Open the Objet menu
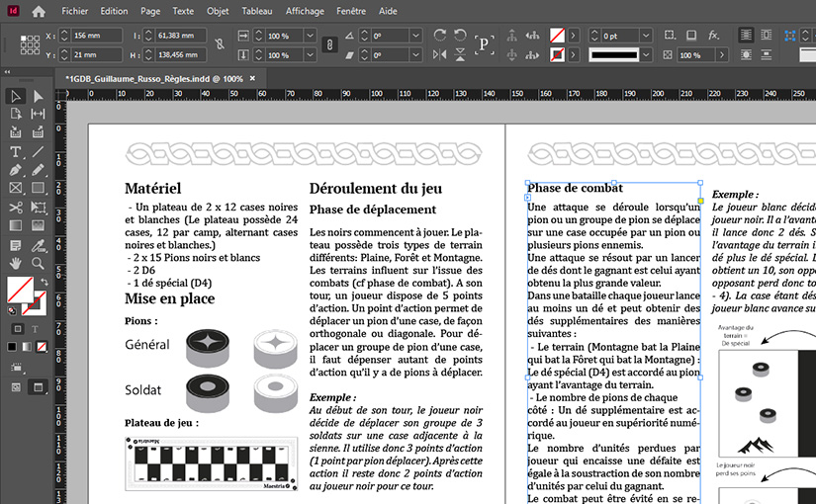 pos(218,11)
